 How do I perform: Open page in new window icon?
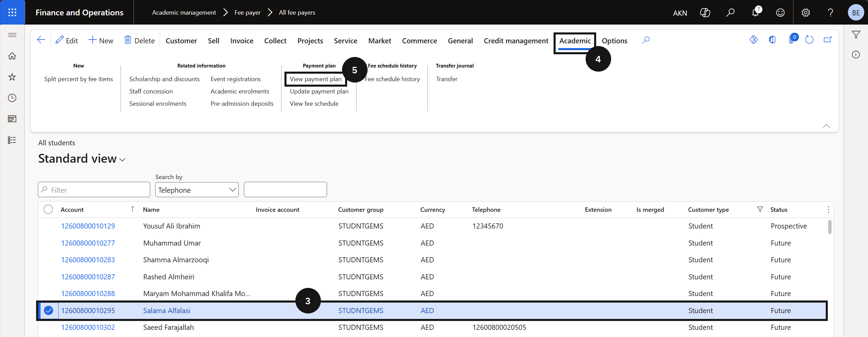(x=828, y=40)
